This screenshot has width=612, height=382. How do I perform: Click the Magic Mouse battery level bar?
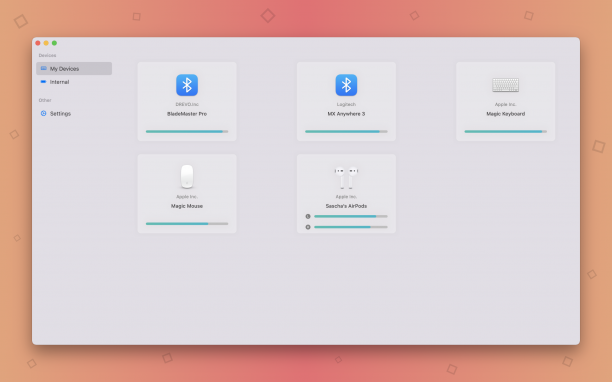[187, 224]
